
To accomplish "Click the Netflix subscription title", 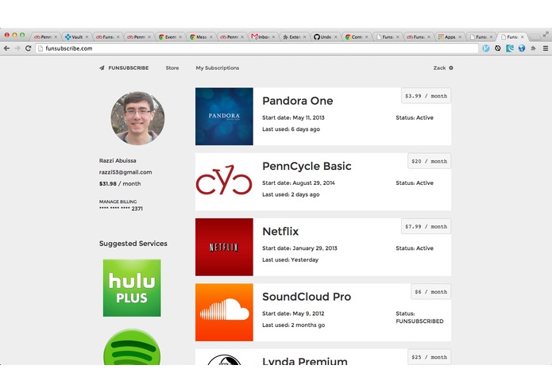I will [x=280, y=232].
